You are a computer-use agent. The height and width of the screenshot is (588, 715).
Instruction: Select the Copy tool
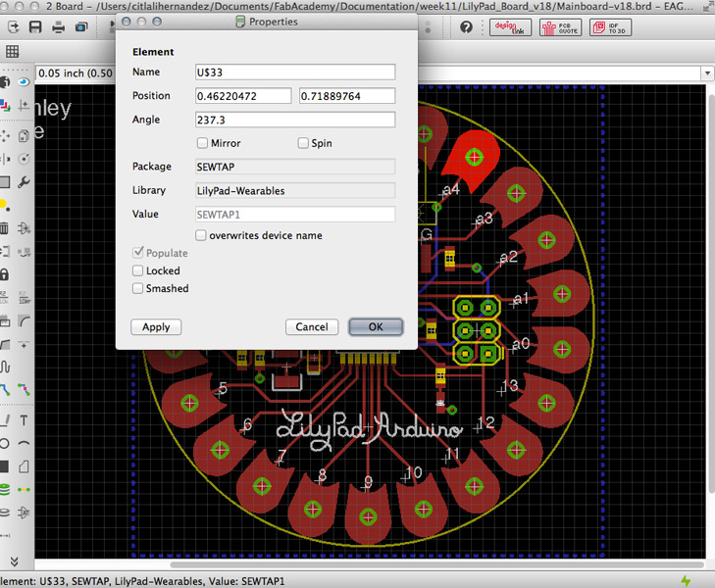(24, 135)
